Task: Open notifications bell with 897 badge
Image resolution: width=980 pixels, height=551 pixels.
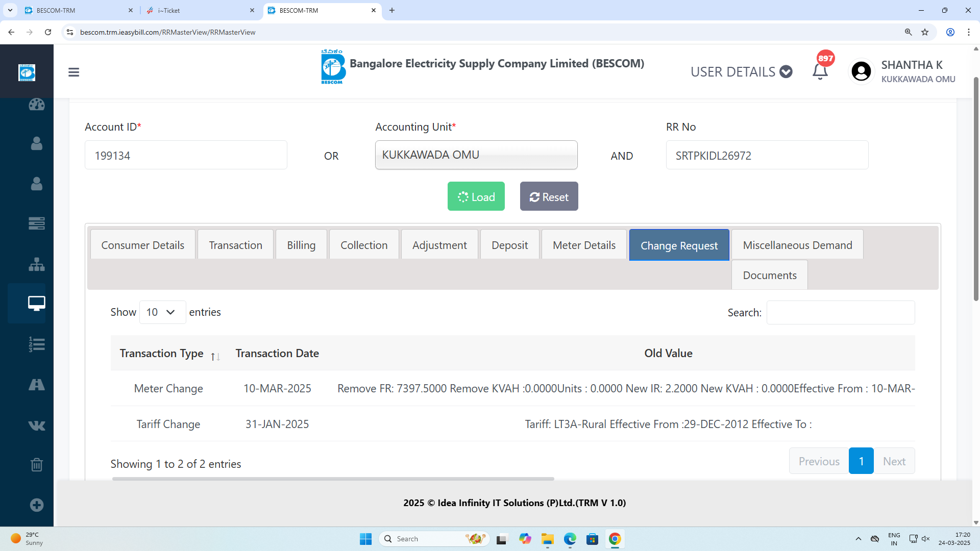Action: pos(820,71)
